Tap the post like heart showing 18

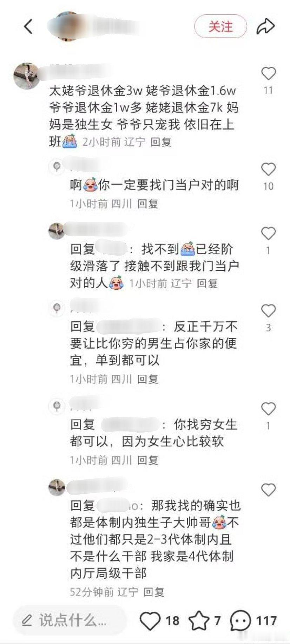(150, 621)
